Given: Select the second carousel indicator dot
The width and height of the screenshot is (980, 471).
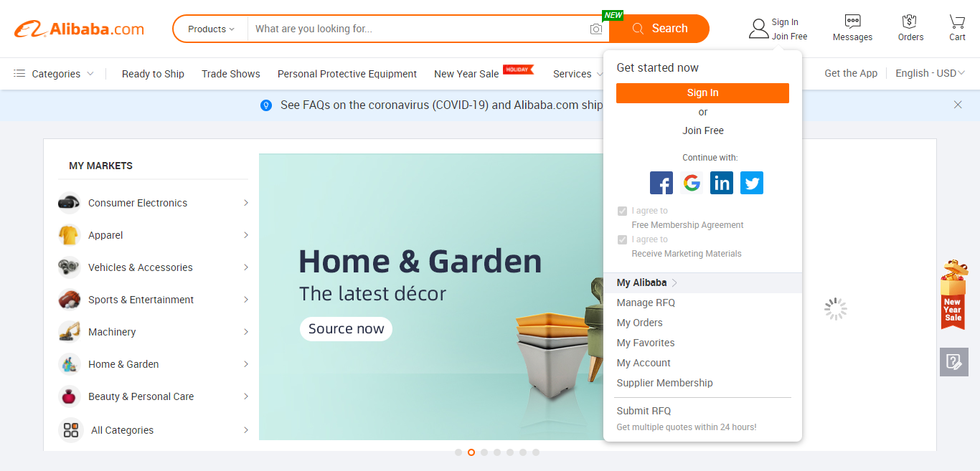Looking at the screenshot, I should click(x=471, y=452).
